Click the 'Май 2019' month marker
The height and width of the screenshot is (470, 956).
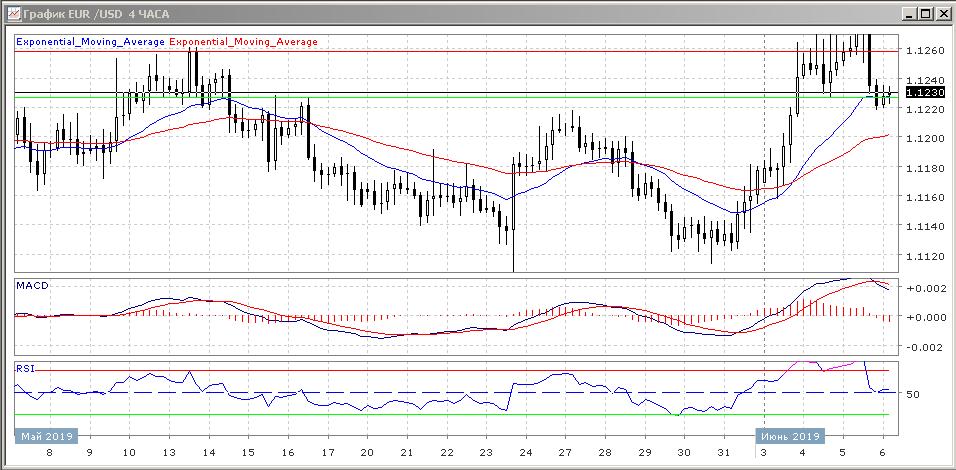click(x=44, y=437)
